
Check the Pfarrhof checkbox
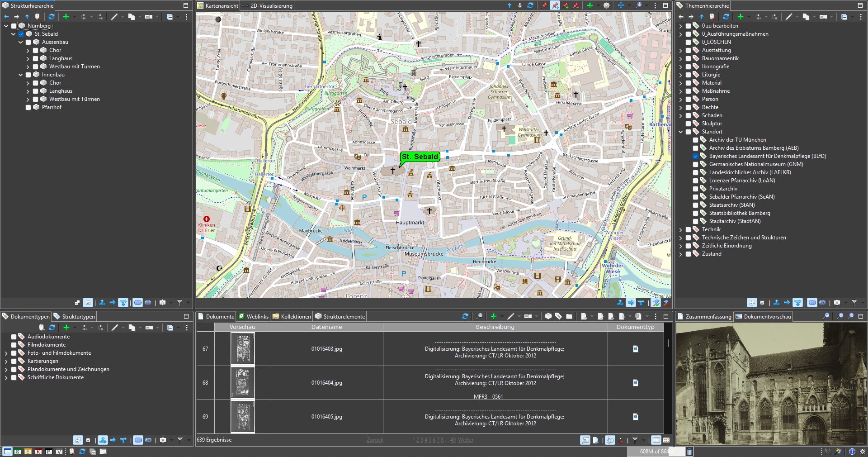[28, 107]
